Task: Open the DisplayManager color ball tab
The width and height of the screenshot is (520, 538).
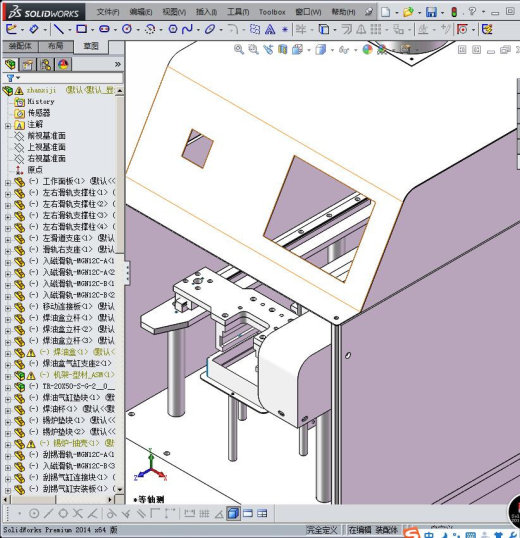Action: pos(63,65)
